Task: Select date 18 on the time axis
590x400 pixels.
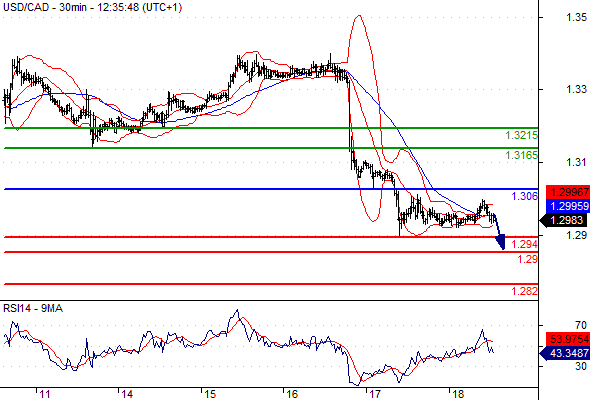Action: (x=458, y=394)
